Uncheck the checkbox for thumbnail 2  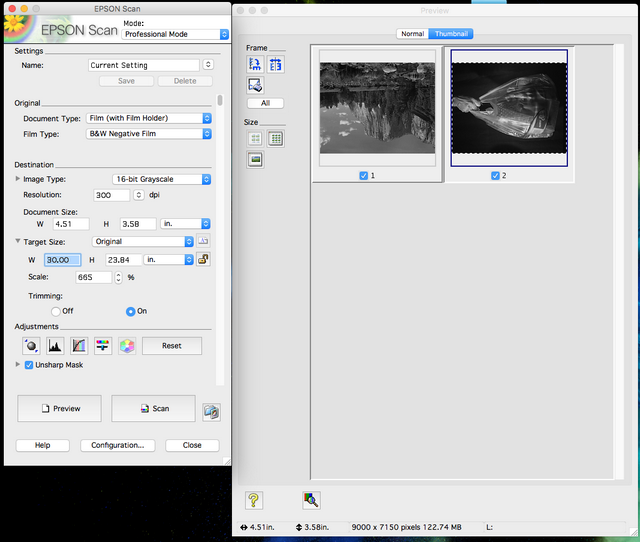tap(495, 175)
